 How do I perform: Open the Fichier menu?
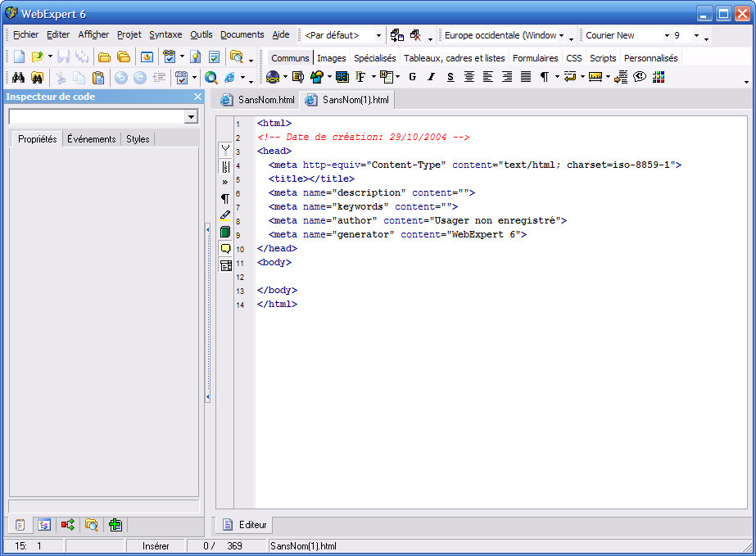26,34
